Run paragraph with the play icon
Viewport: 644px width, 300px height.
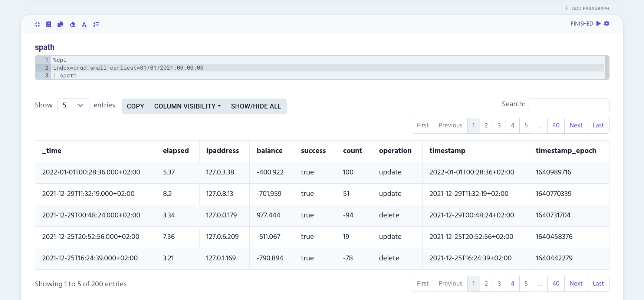(x=598, y=23)
